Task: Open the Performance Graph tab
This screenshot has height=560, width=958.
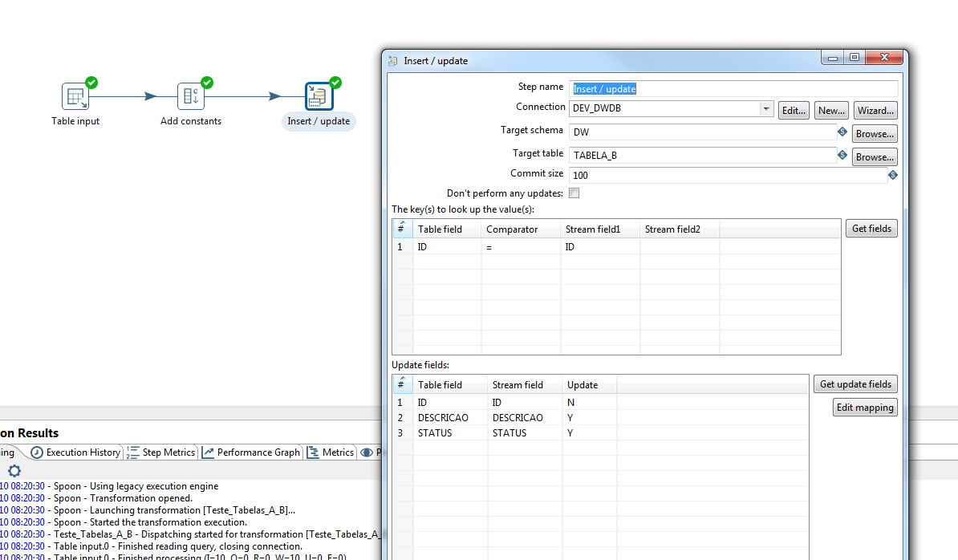Action: click(x=251, y=452)
